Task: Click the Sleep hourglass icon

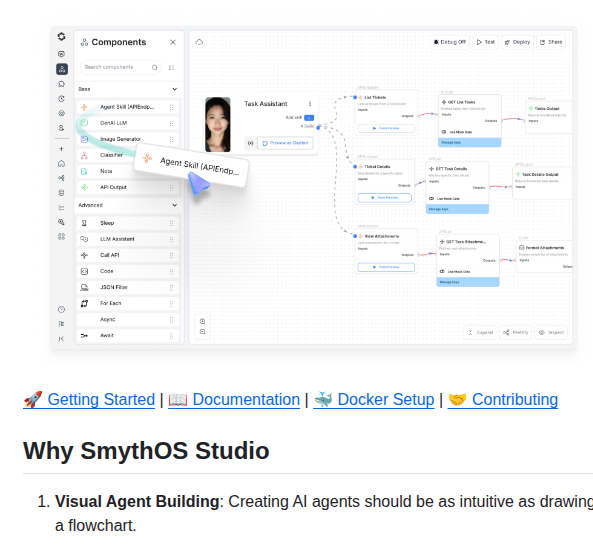Action: [84, 223]
